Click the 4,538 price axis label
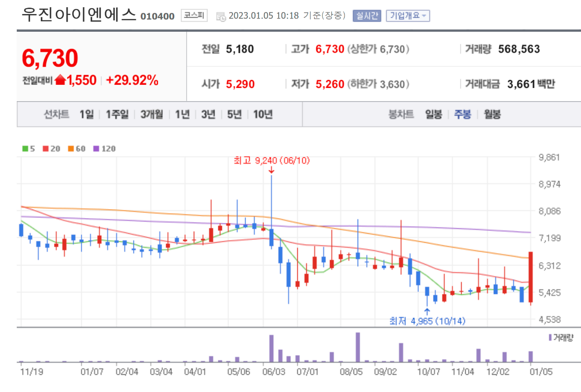Screen dimensions: 581x392 [549, 320]
